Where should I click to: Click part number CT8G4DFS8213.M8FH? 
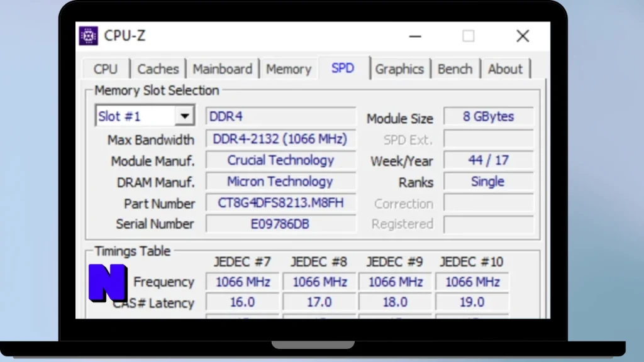click(x=281, y=203)
